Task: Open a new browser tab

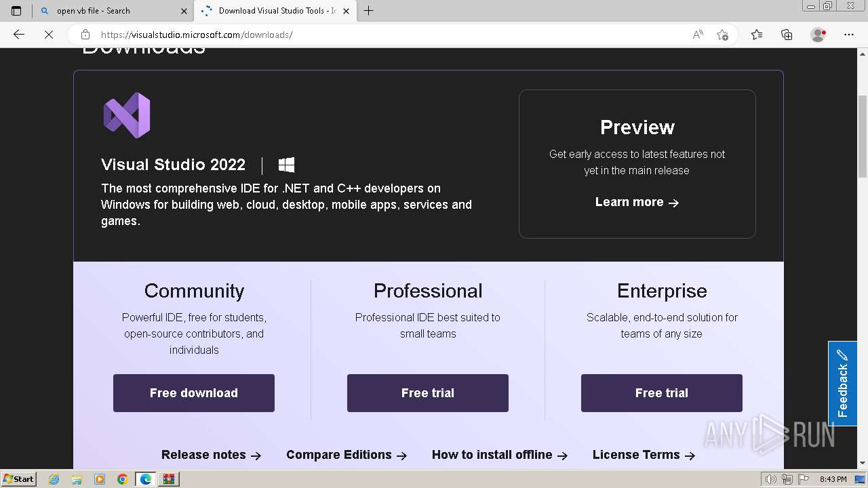Action: click(x=369, y=11)
